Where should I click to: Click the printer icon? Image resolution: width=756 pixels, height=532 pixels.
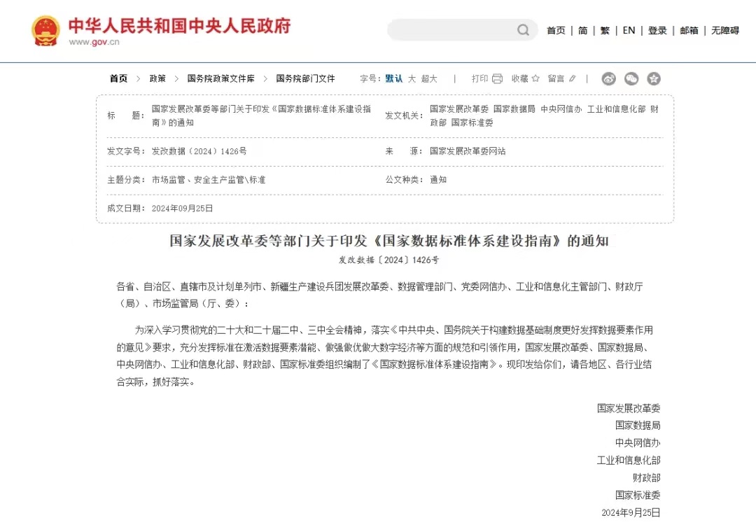tap(498, 78)
